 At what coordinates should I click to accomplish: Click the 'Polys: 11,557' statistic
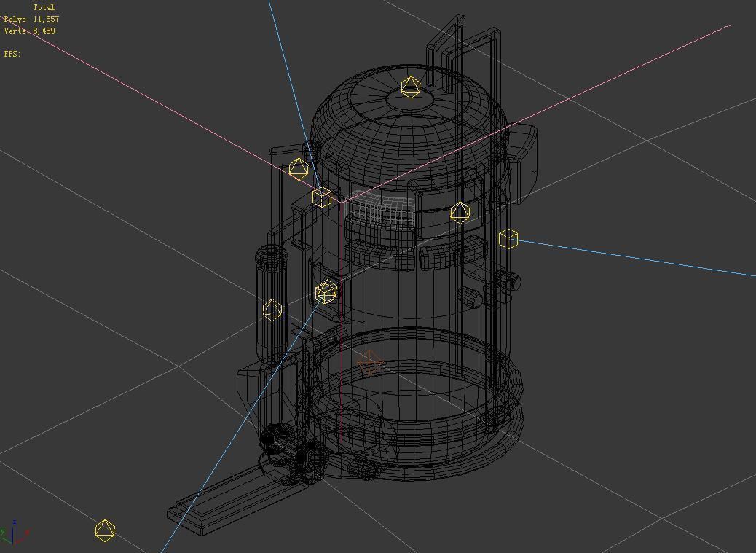[x=32, y=19]
